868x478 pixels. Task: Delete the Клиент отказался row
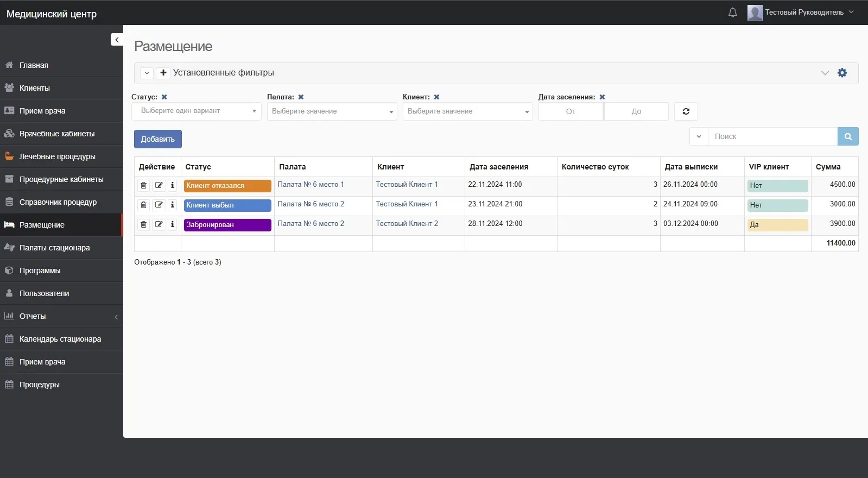143,185
